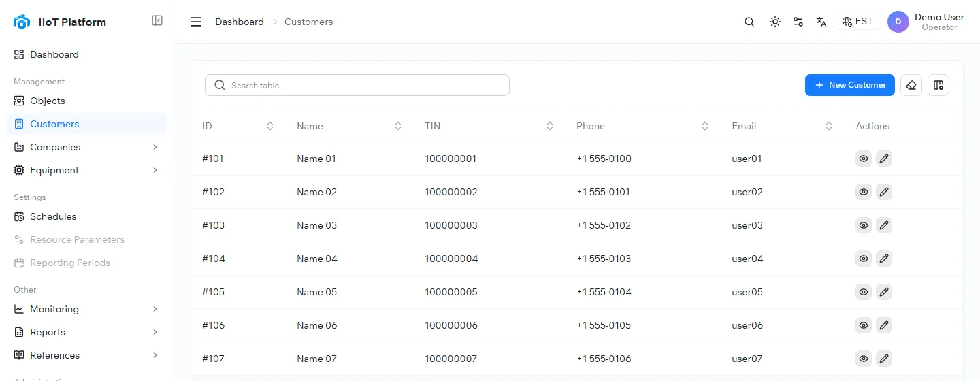Open the search icon in header
Viewport: 980px width, 381px height.
pos(749,22)
